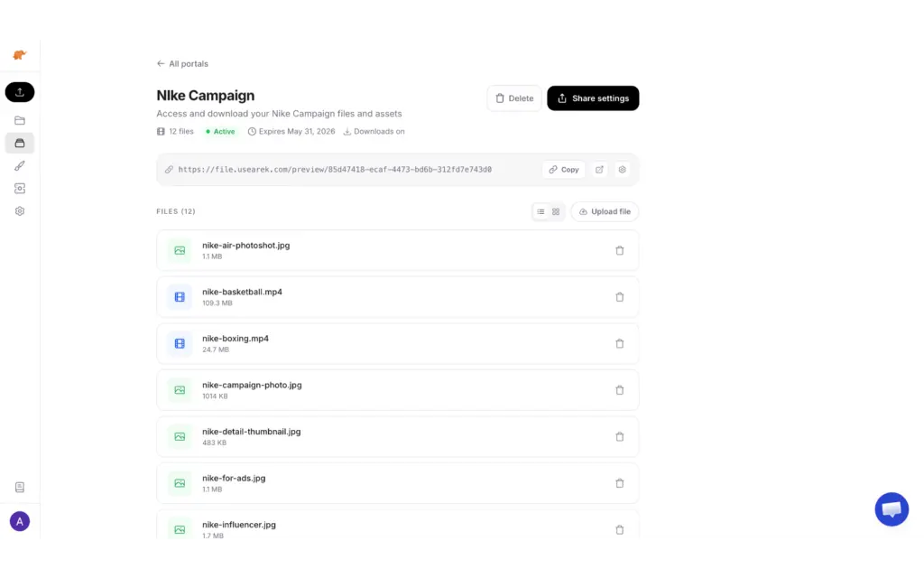Open the folder icon in sidebar
The height and width of the screenshot is (578, 924).
(x=20, y=120)
